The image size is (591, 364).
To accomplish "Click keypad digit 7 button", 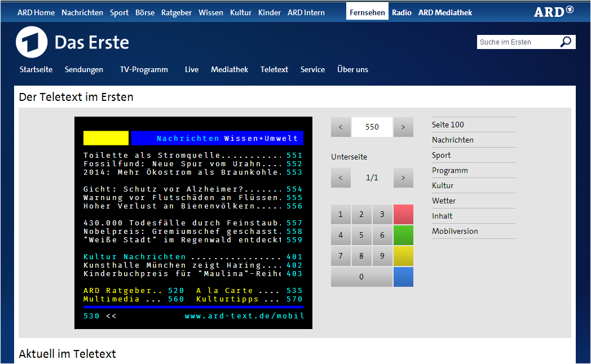I will [341, 256].
